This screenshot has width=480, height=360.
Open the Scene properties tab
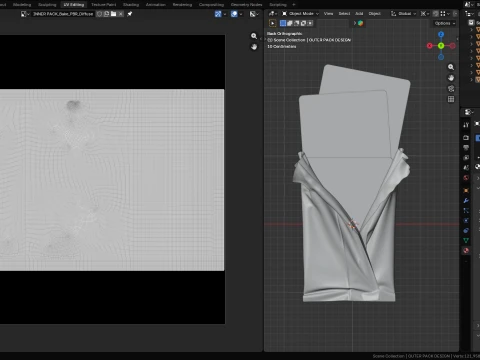tap(466, 168)
